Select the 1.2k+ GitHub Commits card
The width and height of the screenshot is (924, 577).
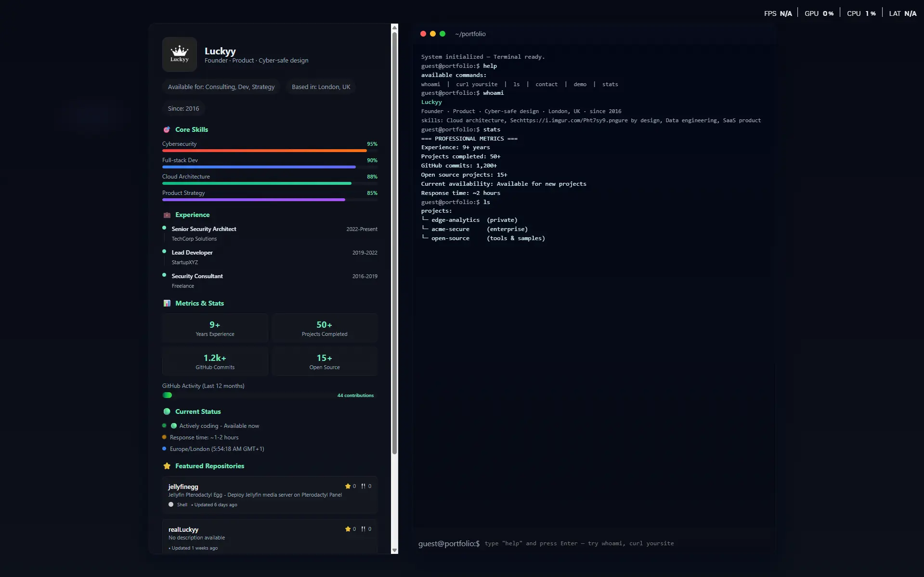click(x=215, y=361)
